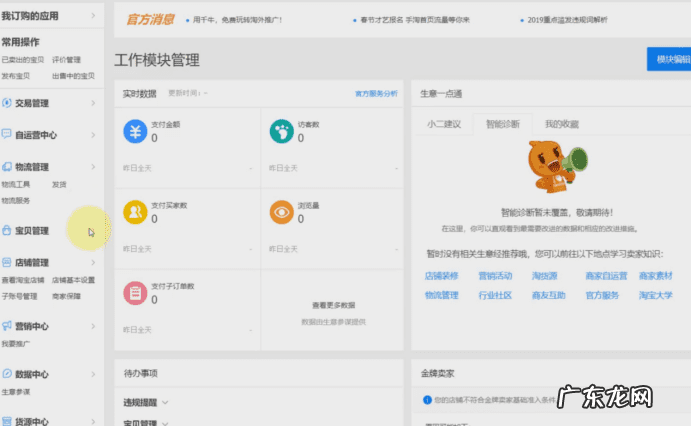Click the 店铺管理 shop icon

(7, 263)
